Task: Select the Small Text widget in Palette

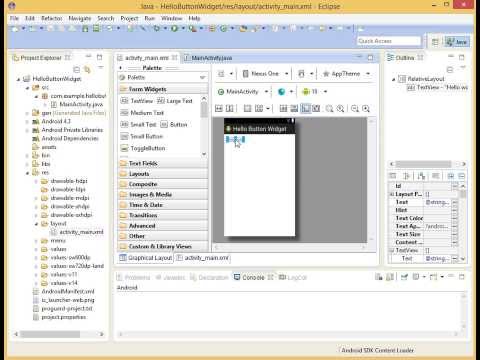Action: (x=138, y=124)
